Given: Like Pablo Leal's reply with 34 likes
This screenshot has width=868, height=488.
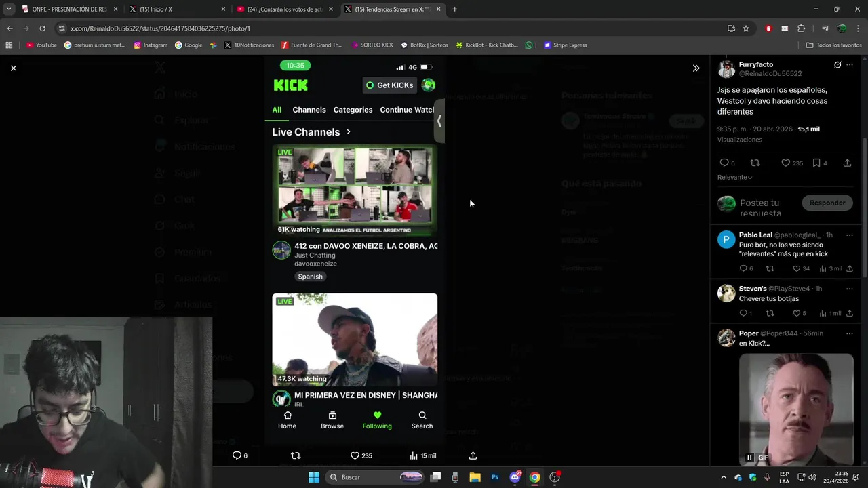Looking at the screenshot, I should pos(802,268).
